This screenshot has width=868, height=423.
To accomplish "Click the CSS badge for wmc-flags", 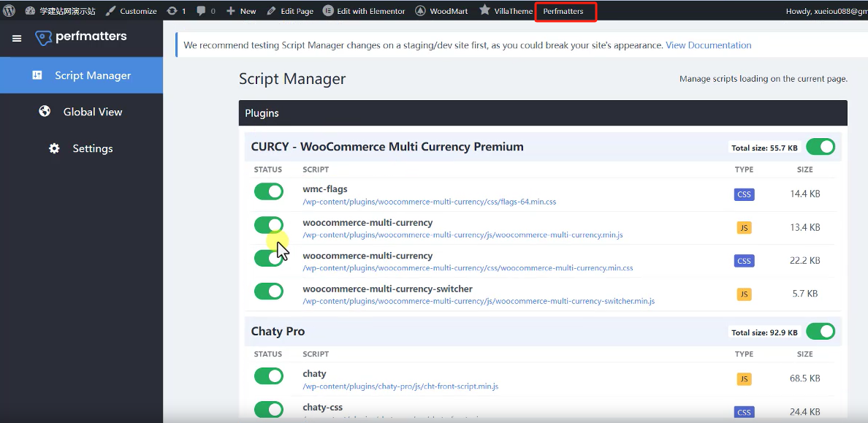I will tap(744, 194).
